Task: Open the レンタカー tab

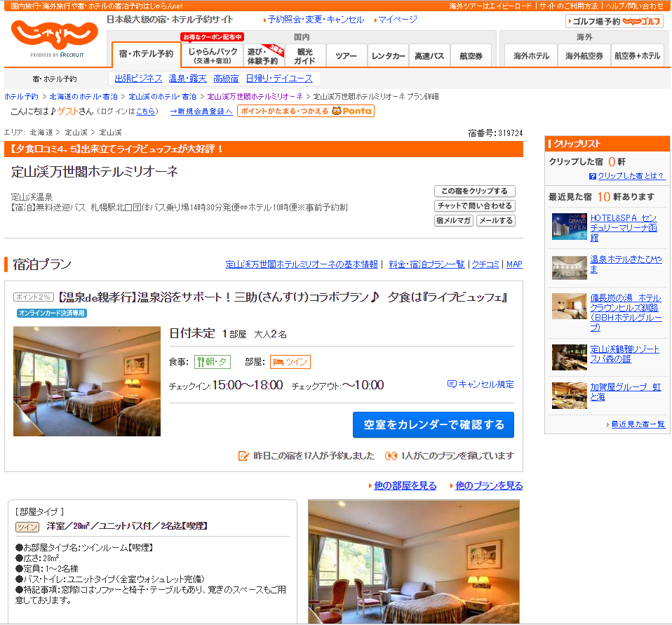Action: (388, 55)
